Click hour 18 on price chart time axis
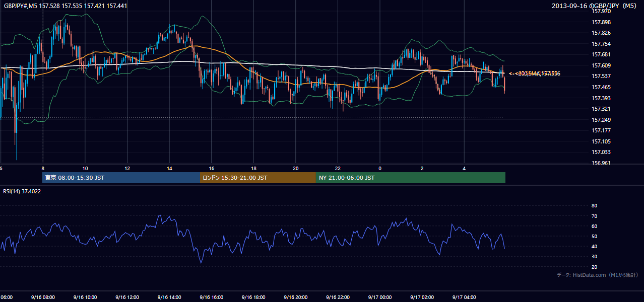 point(253,168)
